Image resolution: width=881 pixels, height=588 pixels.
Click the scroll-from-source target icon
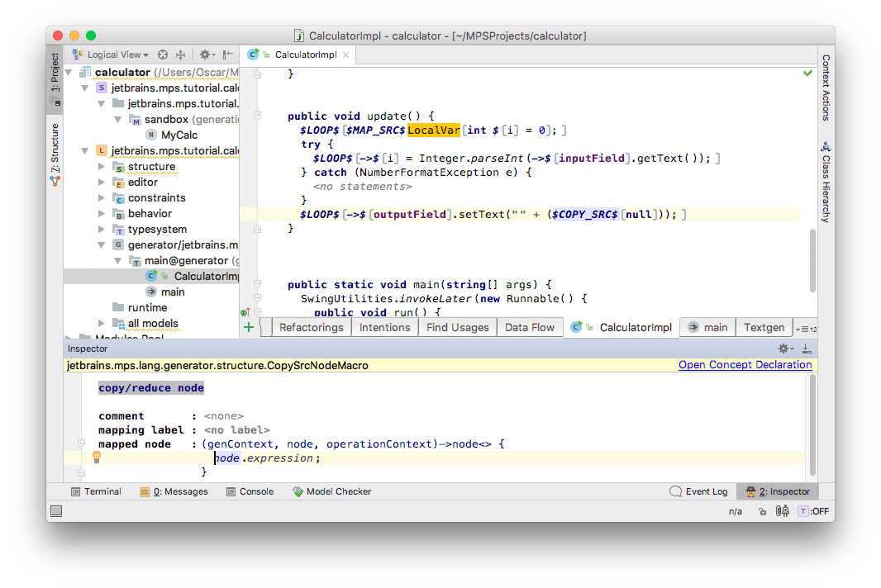(163, 55)
